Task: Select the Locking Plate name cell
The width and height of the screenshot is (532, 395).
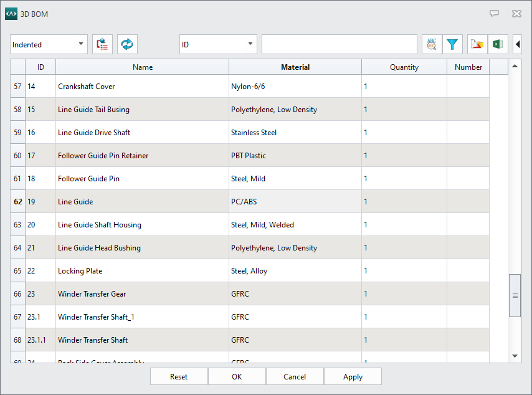Action: click(142, 271)
